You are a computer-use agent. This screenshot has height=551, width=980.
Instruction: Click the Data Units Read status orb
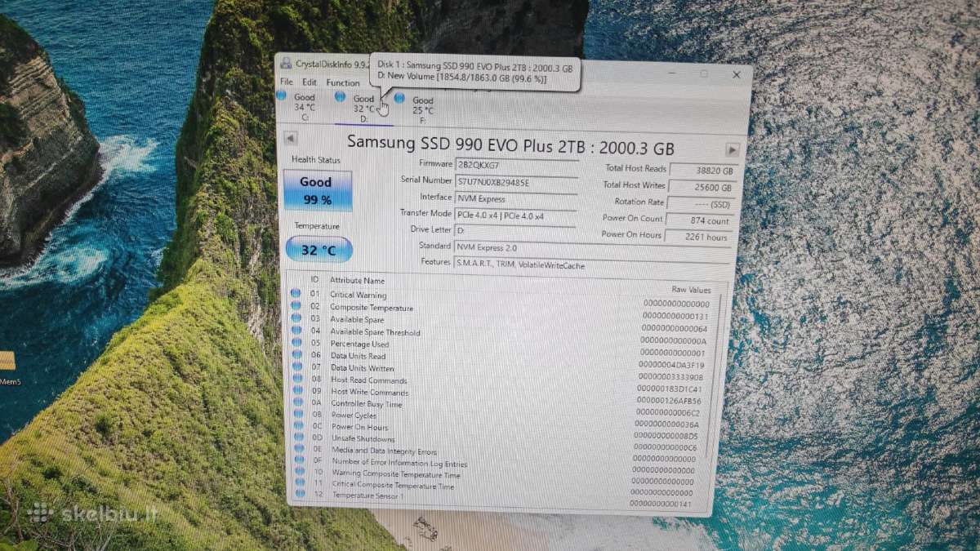(296, 355)
